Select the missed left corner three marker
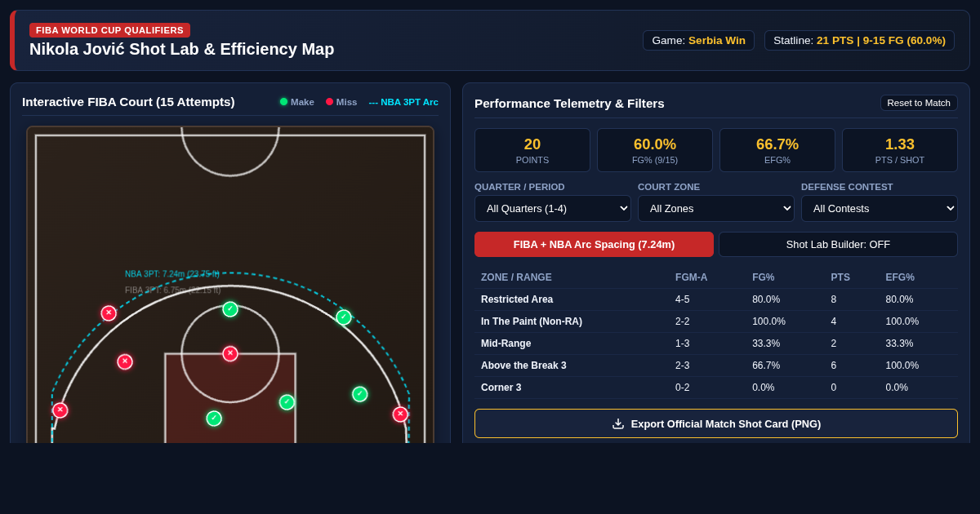Screen dimensions: 980x514 click(60, 410)
